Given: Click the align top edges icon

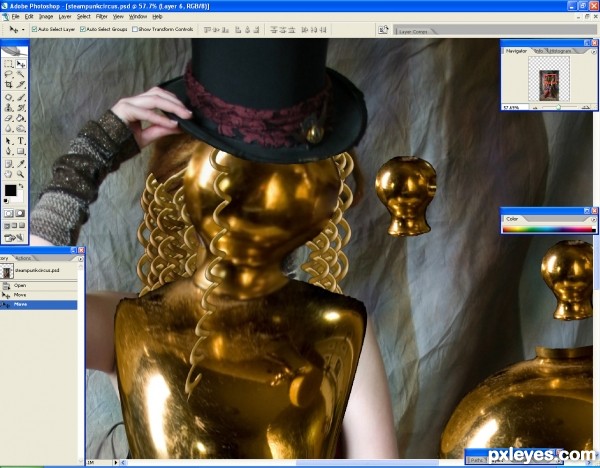Looking at the screenshot, I should (x=207, y=29).
